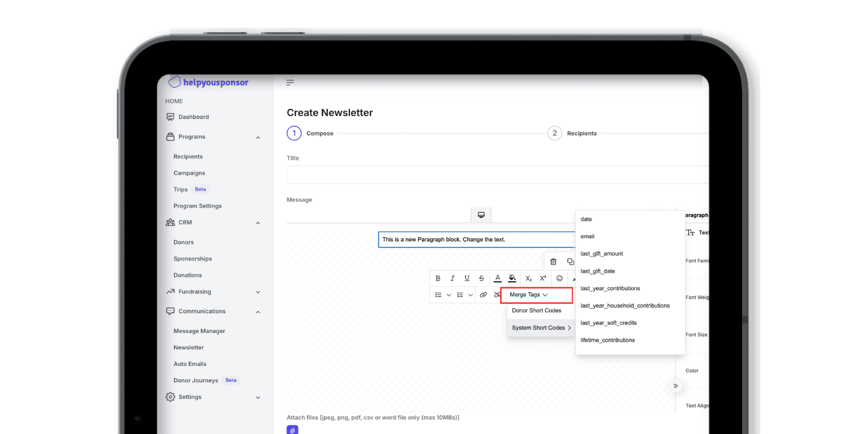This screenshot has width=868, height=434.
Task: Open the emoji picker
Action: 559,278
